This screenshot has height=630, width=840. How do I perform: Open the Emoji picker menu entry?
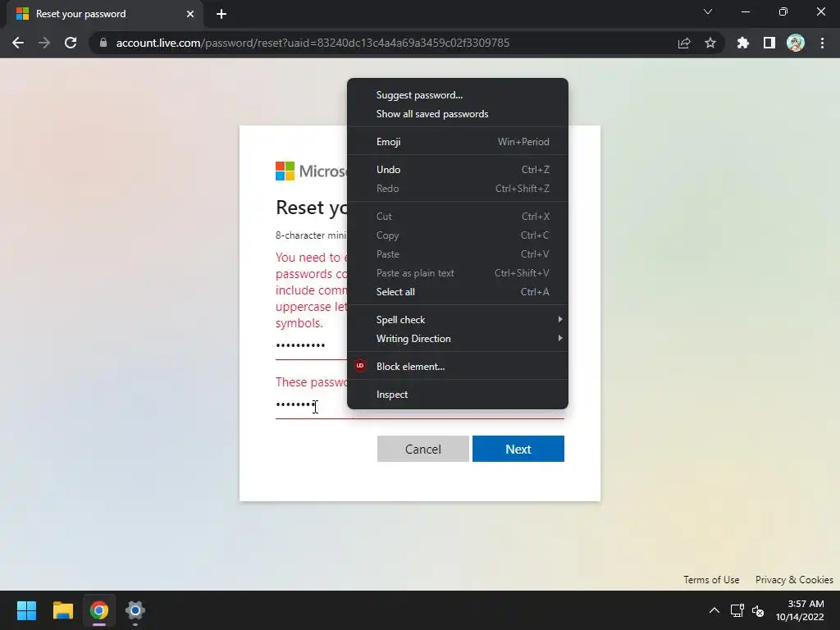(x=458, y=141)
